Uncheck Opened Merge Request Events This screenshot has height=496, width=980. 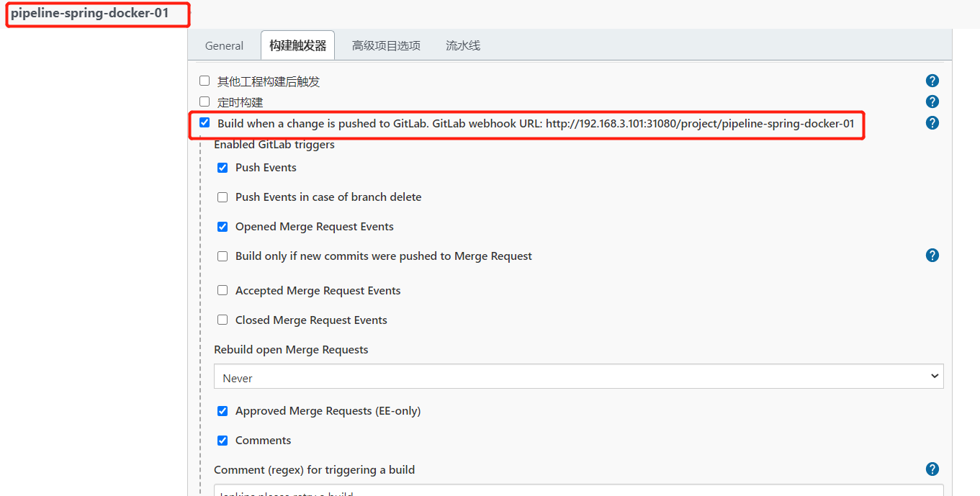(222, 226)
